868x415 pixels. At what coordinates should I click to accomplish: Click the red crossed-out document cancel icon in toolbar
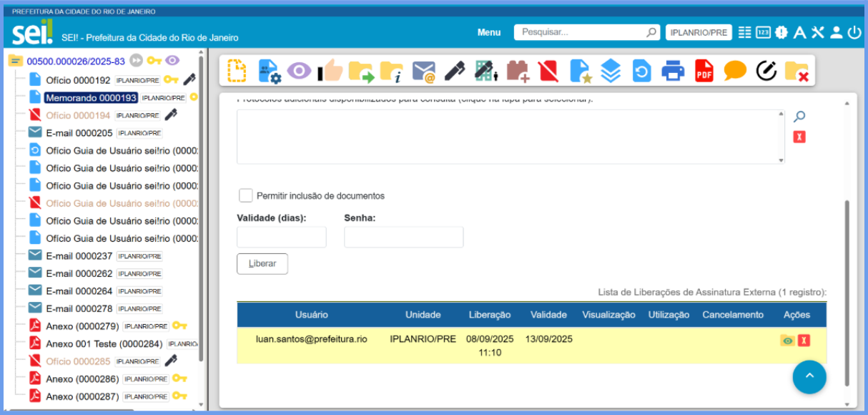(548, 71)
